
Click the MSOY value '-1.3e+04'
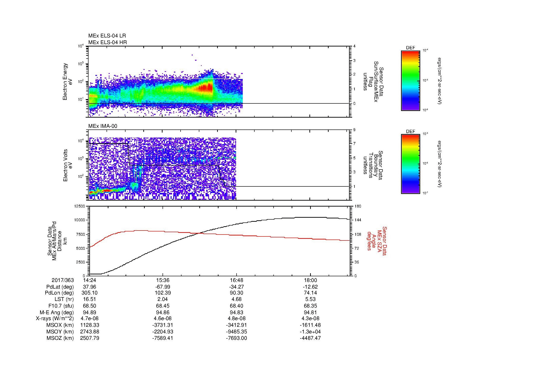(310, 332)
